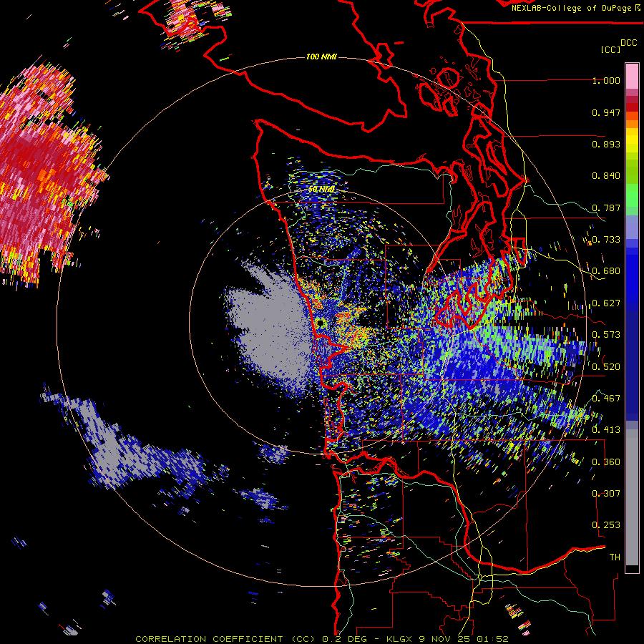Click the 0.467 scale value
Viewport: 644px width, 644px height.
coord(606,399)
